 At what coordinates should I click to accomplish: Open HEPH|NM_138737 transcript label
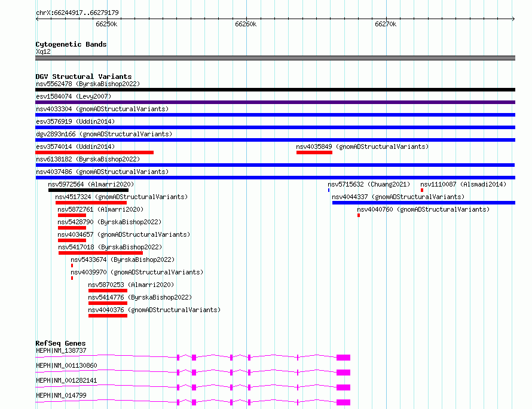[x=61, y=350]
